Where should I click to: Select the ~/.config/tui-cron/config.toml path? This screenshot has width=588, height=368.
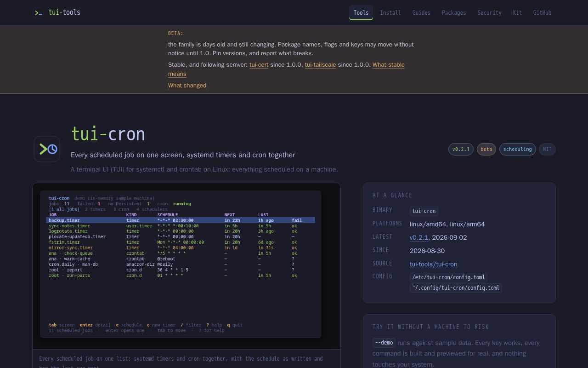[456, 288]
